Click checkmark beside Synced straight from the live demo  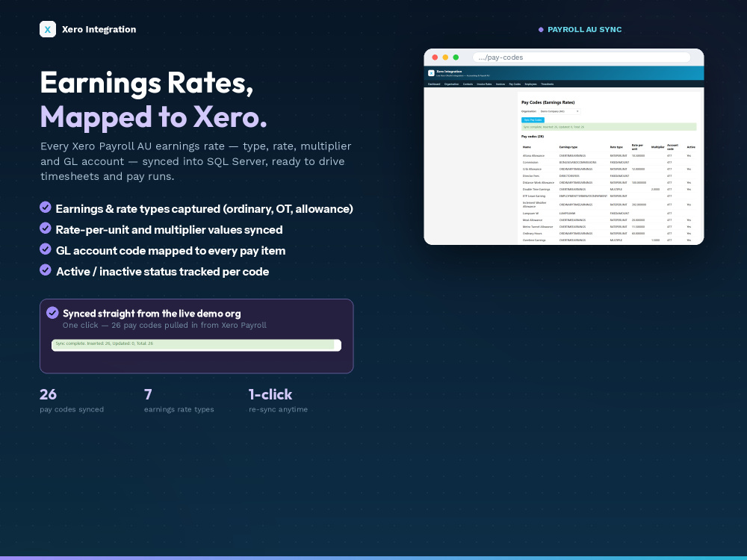click(x=52, y=313)
